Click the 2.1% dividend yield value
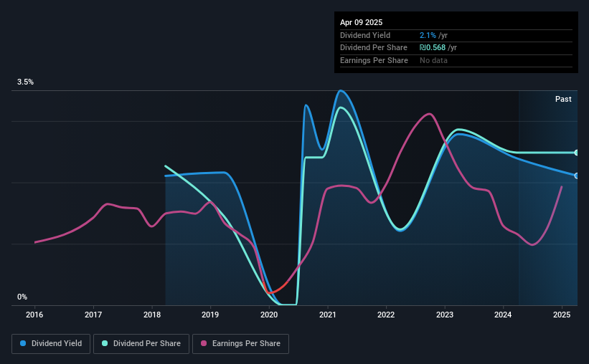589x364 pixels. click(x=428, y=35)
